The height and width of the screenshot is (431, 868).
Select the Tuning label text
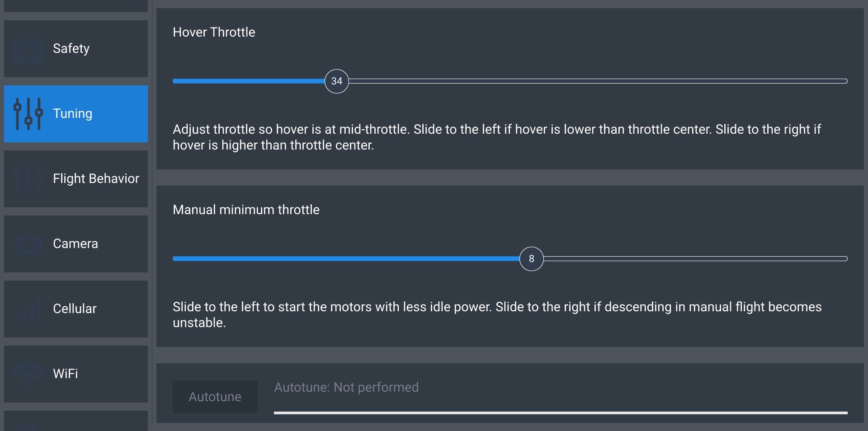click(x=72, y=114)
